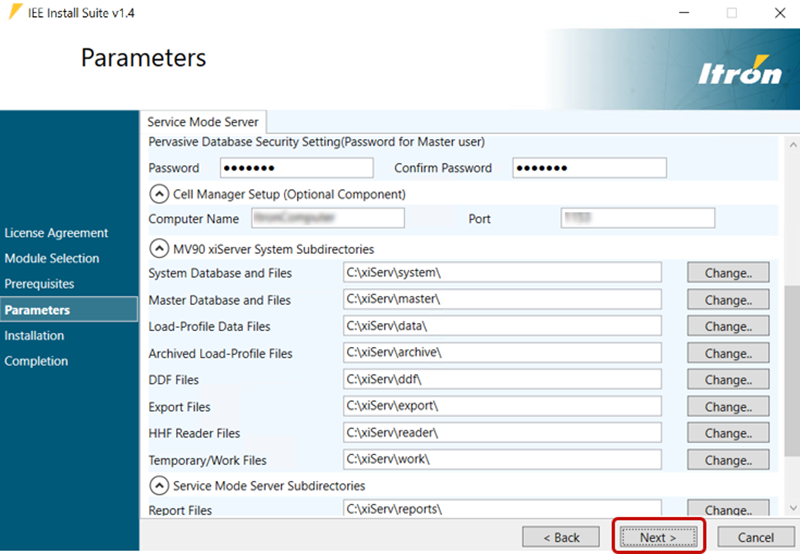The image size is (800, 554).
Task: Click the Parameters heading
Action: point(143,58)
